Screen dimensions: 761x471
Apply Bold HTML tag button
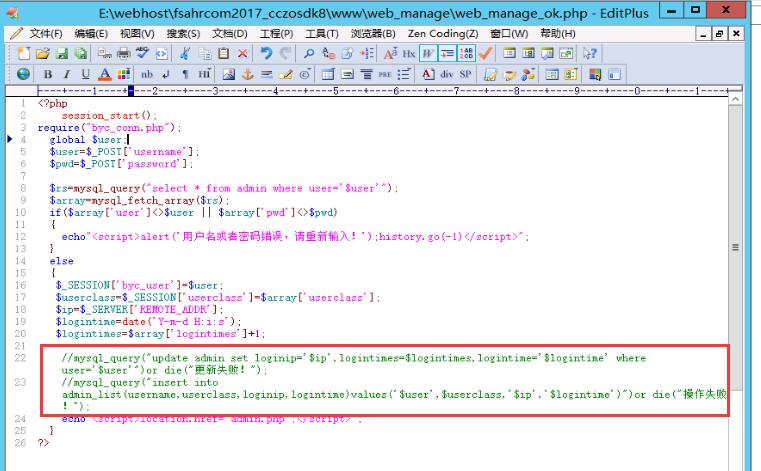47,74
